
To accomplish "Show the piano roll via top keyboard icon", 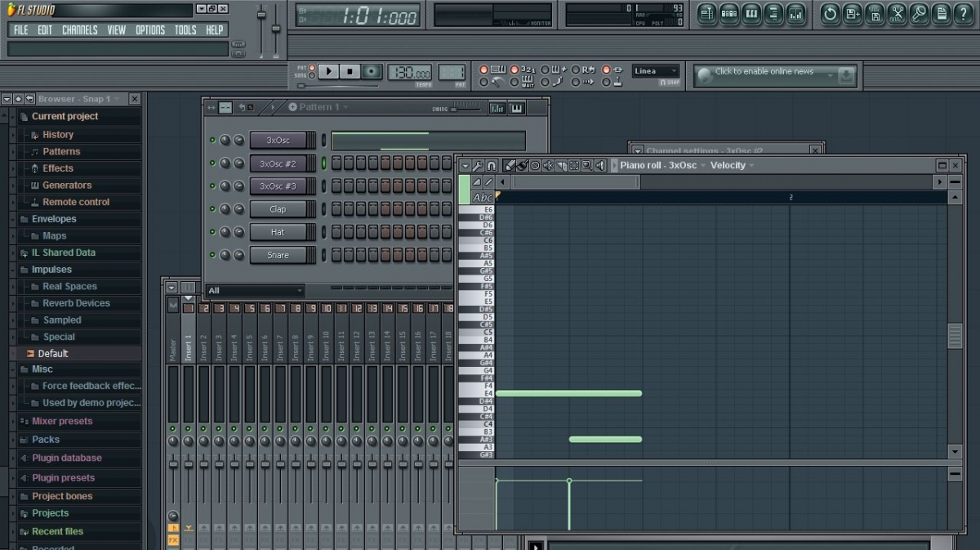I will coord(751,13).
